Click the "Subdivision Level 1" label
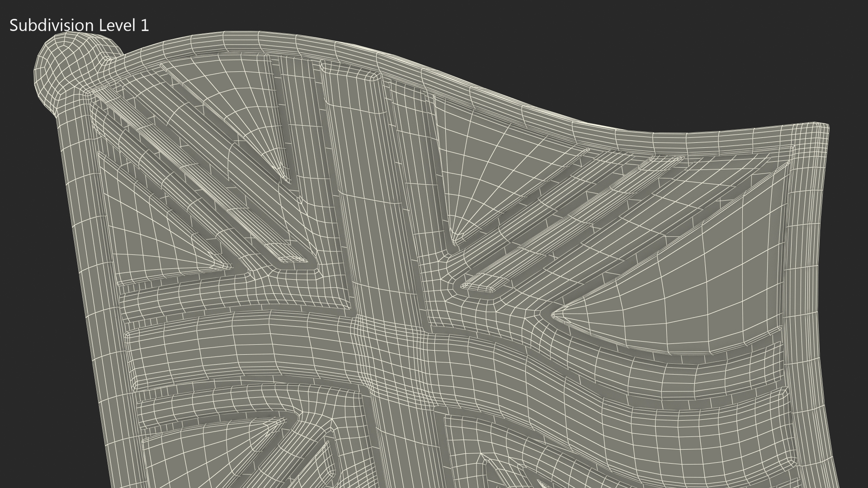868x488 pixels. [79, 25]
